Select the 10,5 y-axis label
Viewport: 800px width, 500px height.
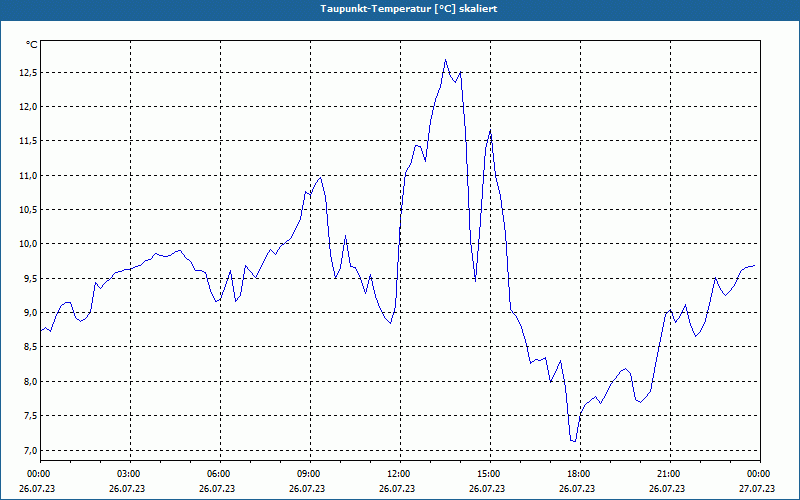(x=28, y=210)
